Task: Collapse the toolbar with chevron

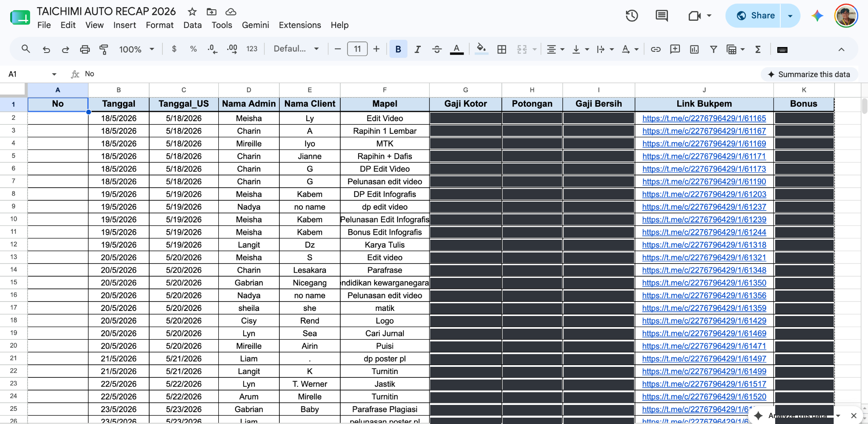Action: 841,50
